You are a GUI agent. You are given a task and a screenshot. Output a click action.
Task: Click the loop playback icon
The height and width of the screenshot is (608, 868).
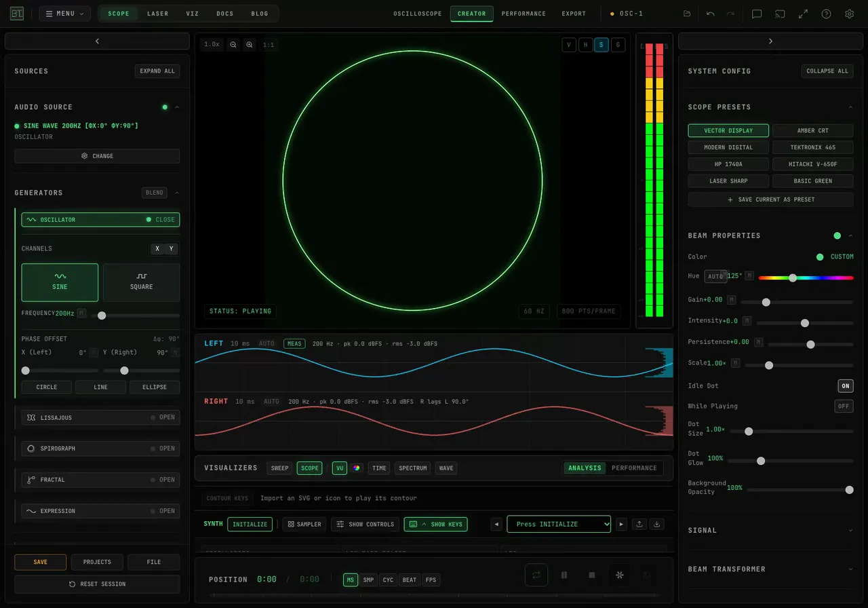[x=536, y=575]
